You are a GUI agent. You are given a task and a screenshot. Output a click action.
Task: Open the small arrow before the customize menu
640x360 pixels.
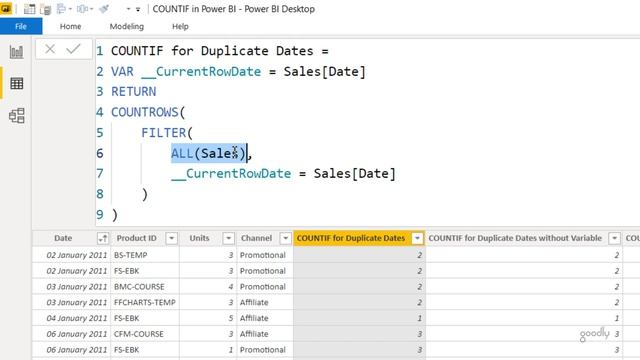coord(128,9)
